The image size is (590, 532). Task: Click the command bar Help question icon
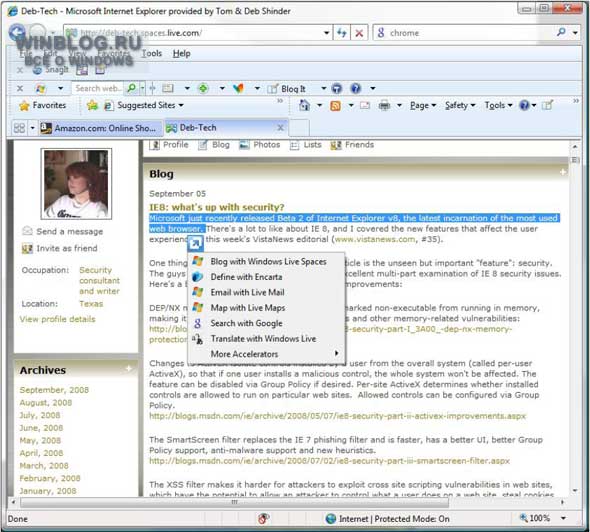(524, 106)
